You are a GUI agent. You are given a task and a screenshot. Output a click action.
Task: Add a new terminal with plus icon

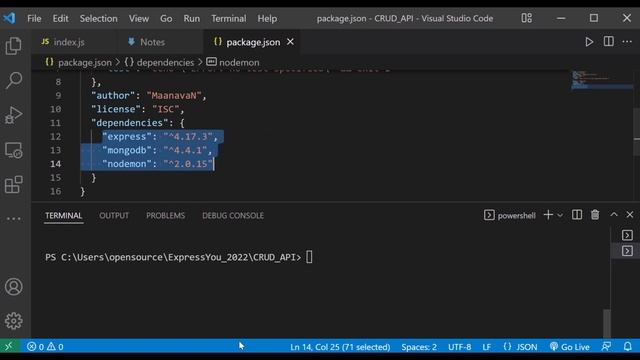(x=548, y=215)
